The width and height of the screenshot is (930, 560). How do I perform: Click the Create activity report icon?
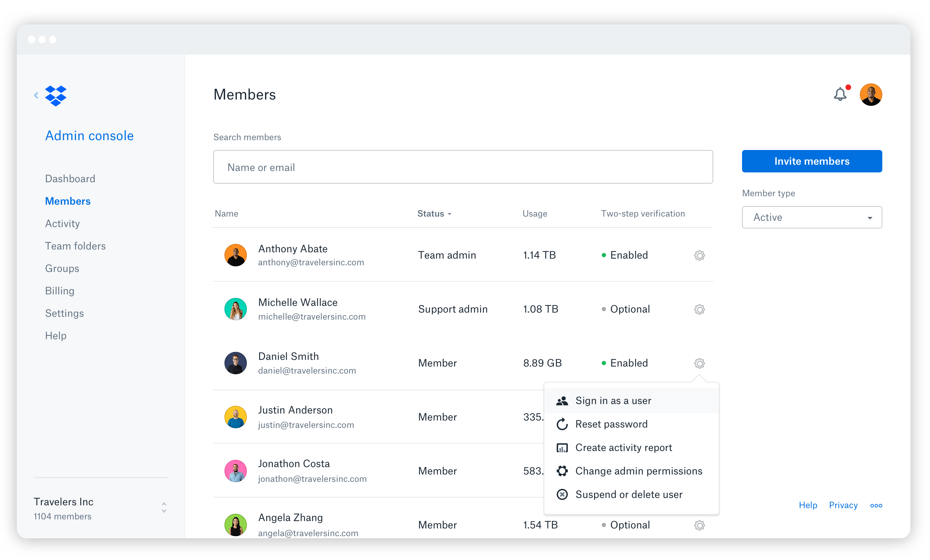562,448
